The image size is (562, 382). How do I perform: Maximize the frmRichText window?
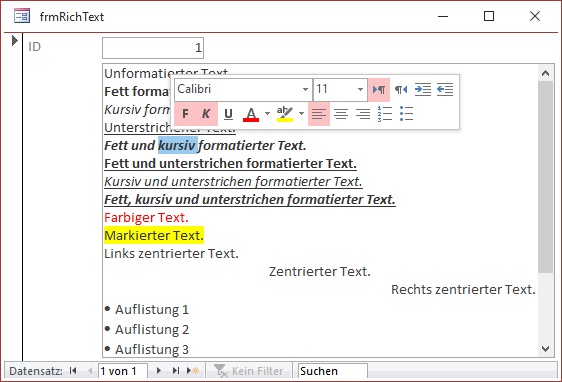[x=489, y=16]
